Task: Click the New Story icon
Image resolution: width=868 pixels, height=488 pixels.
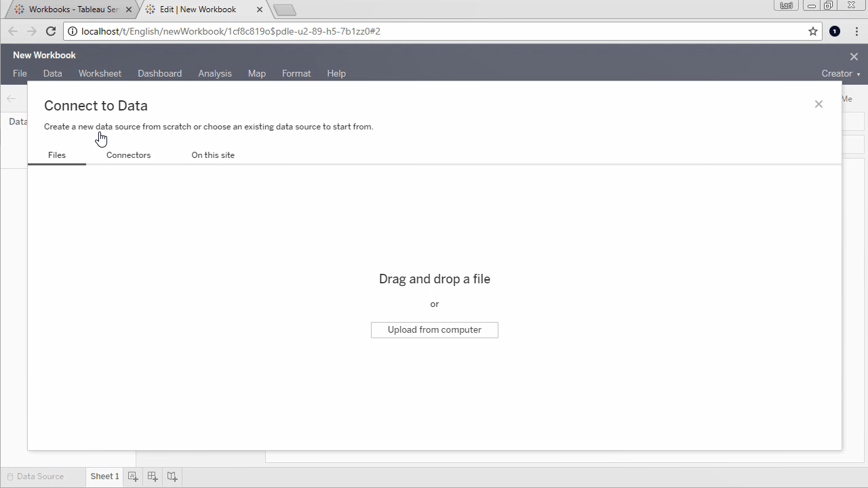Action: (172, 476)
